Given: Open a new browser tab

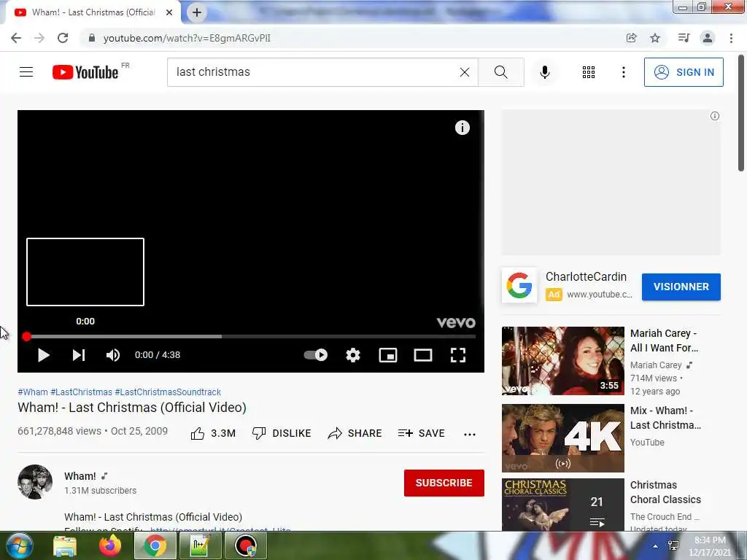Looking at the screenshot, I should point(197,12).
